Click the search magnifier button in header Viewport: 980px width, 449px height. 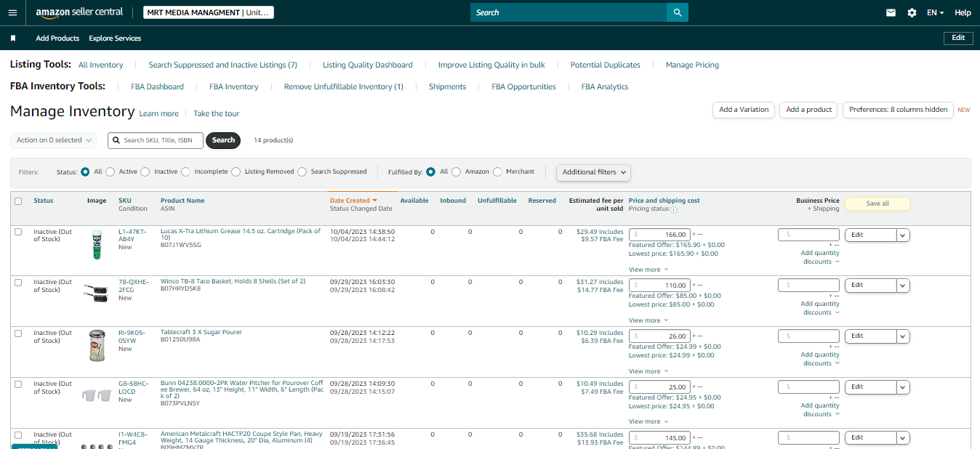[678, 12]
